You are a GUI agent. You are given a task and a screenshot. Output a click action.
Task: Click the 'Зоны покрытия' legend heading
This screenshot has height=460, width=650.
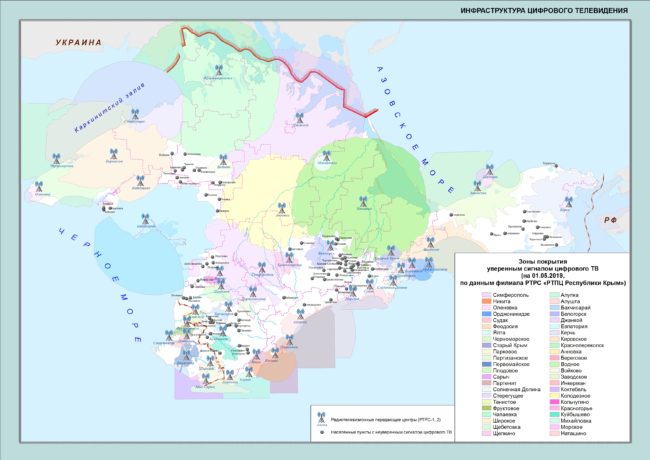[543, 262]
